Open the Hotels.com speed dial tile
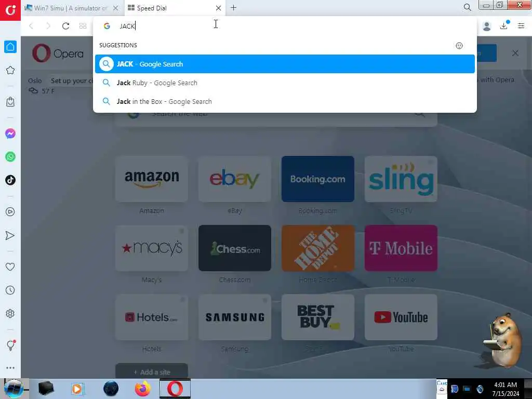532x399 pixels. pos(152,317)
